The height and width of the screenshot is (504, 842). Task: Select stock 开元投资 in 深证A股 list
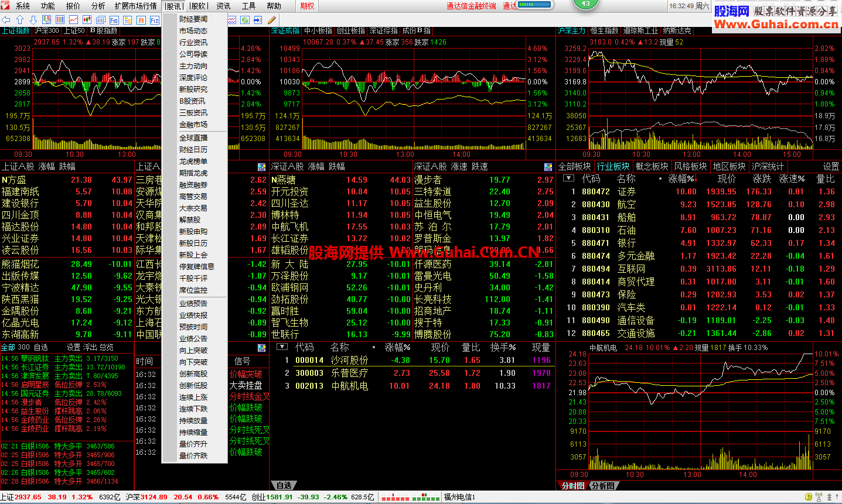(341, 191)
